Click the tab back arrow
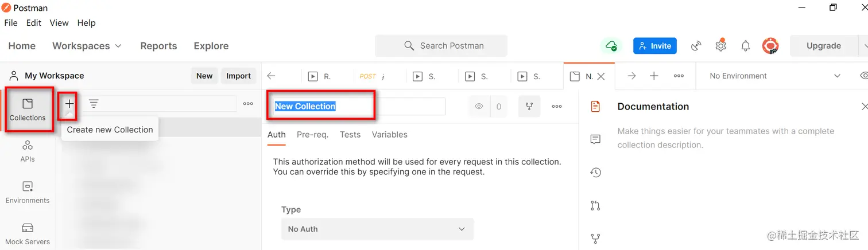 [x=272, y=76]
